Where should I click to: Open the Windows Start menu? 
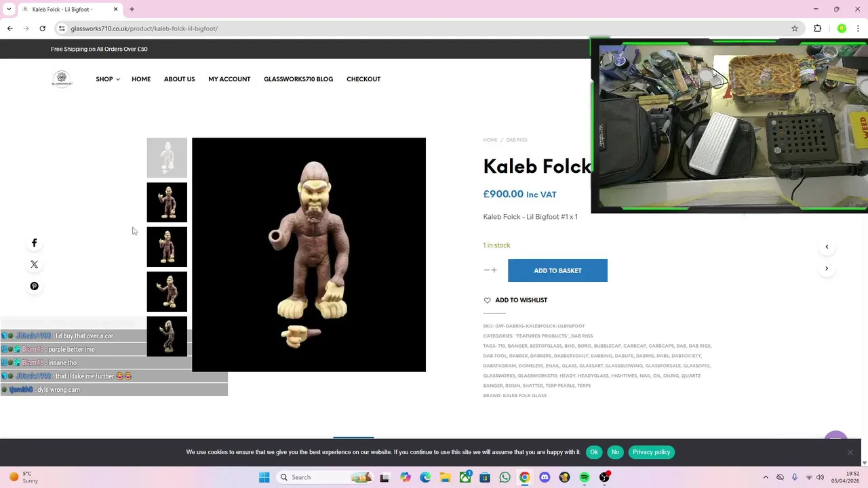coord(264,477)
